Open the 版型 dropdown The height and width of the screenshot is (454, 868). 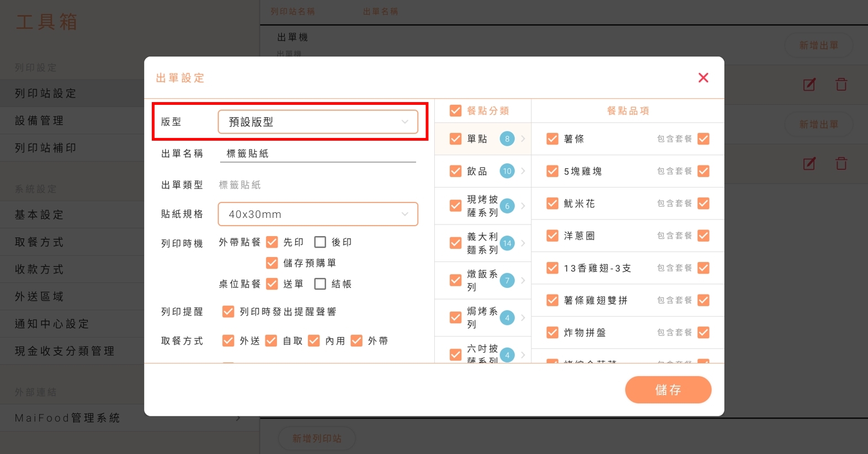318,122
